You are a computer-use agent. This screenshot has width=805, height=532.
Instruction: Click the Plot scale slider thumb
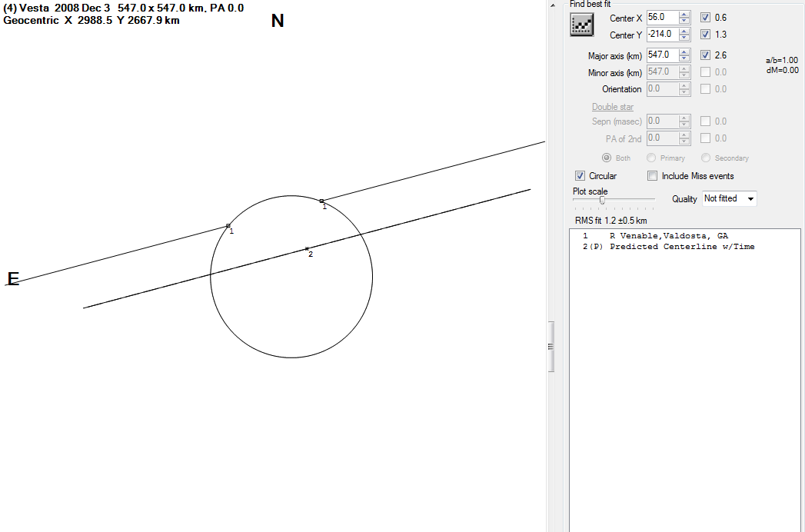pos(602,201)
